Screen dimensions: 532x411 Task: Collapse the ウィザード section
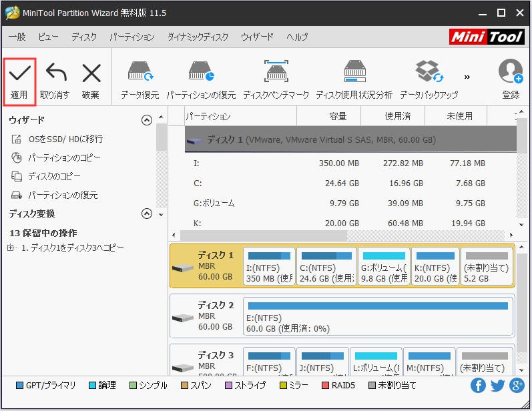click(147, 120)
